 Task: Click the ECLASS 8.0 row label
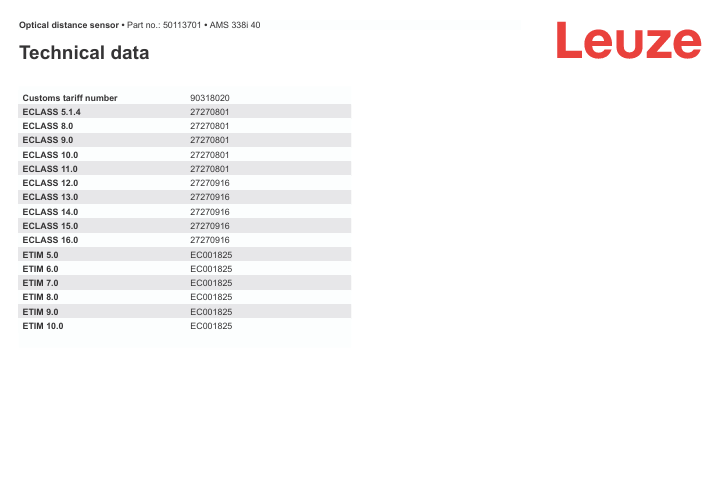click(48, 126)
